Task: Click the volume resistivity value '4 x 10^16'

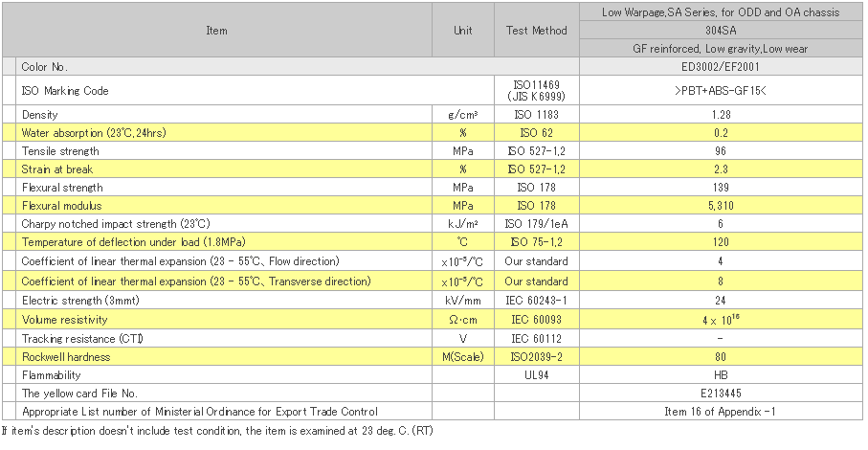Action: (721, 320)
